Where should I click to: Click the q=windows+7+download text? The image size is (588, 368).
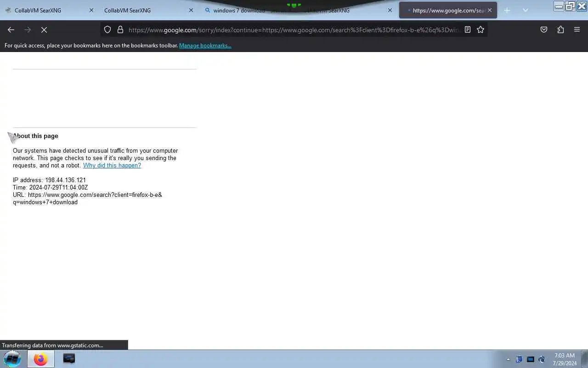[x=45, y=202]
